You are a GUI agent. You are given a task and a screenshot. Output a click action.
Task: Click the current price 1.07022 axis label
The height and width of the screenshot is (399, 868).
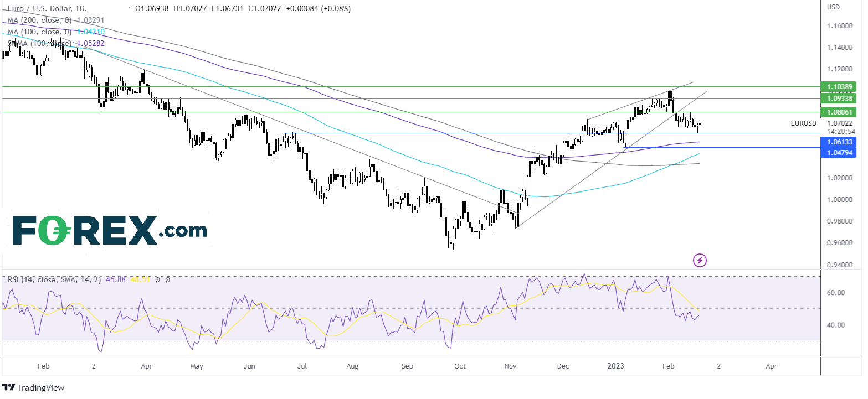(840, 123)
